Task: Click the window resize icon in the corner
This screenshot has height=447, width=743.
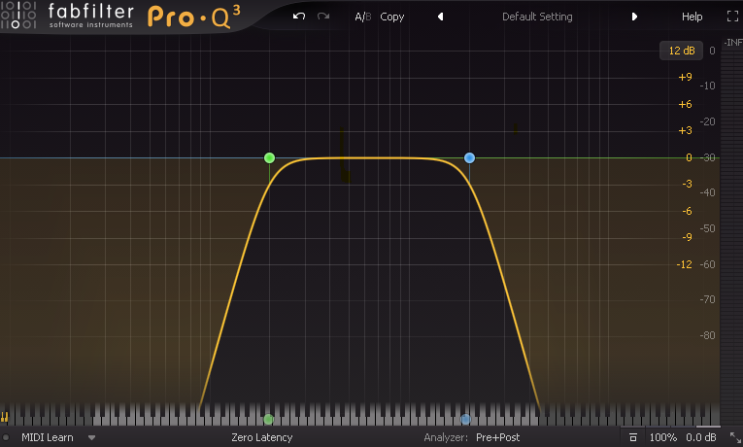Action: pyautogui.click(x=735, y=438)
